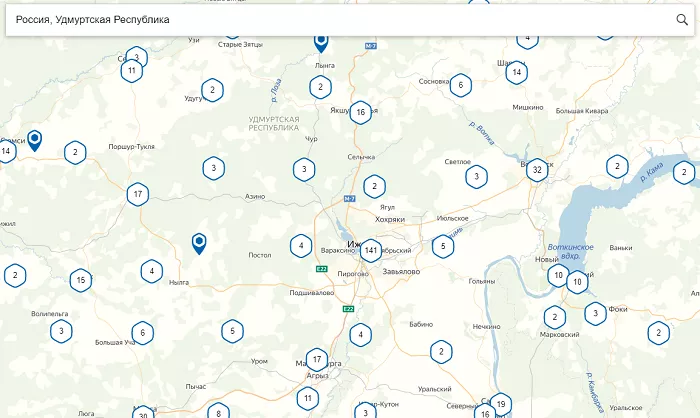This screenshot has width=700, height=418.
Task: Open the 6 cluster near Сосновка
Action: 460,85
